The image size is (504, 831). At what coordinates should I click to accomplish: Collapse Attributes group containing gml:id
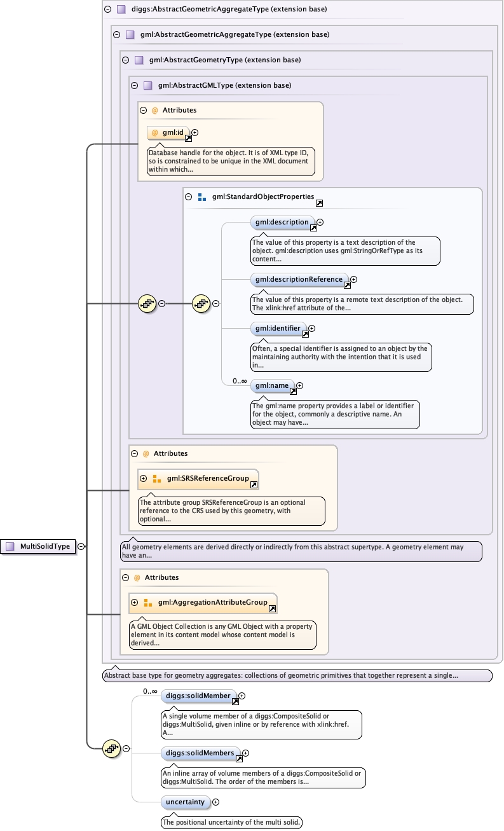[x=144, y=110]
